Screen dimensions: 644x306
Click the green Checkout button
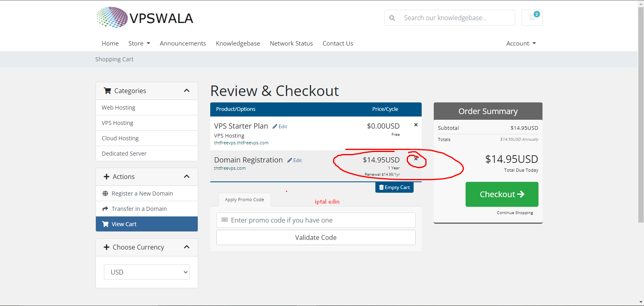pyautogui.click(x=502, y=194)
